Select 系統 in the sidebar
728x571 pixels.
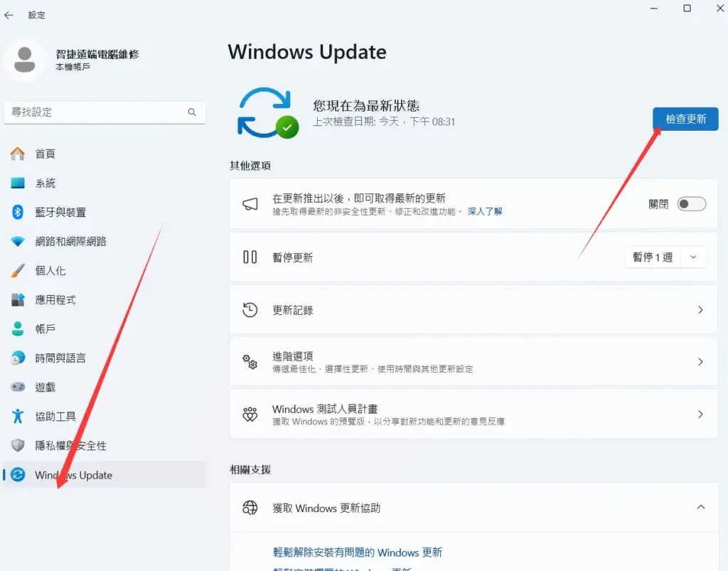tap(105, 183)
